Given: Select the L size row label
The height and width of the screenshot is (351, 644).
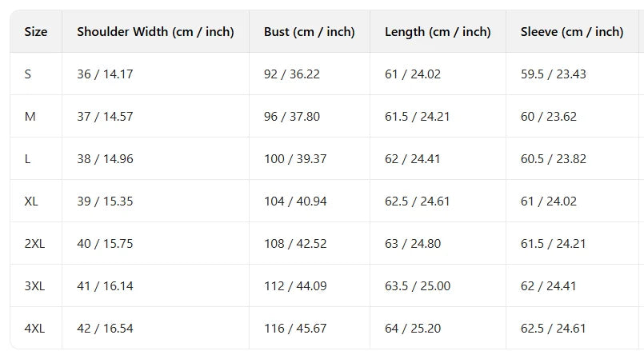Looking at the screenshot, I should point(28,159).
